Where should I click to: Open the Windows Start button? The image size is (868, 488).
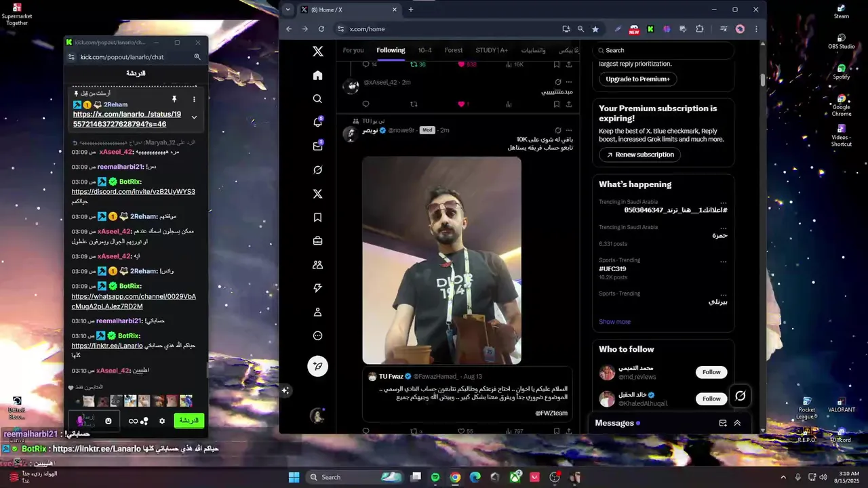(x=294, y=477)
